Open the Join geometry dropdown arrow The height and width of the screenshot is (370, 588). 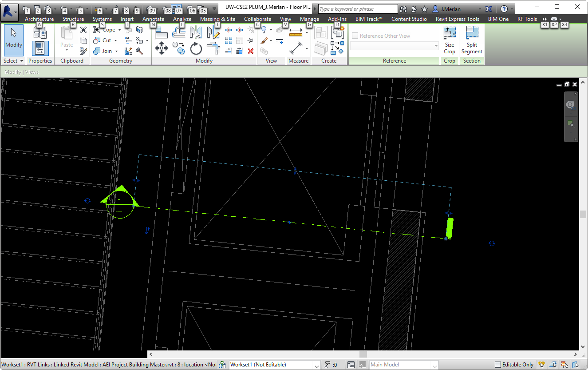[116, 52]
